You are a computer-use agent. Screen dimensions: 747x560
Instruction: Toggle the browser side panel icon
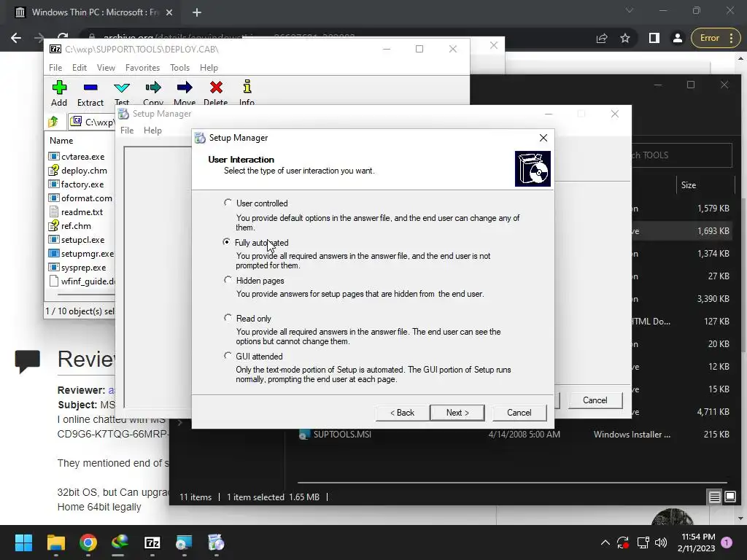[654, 38]
